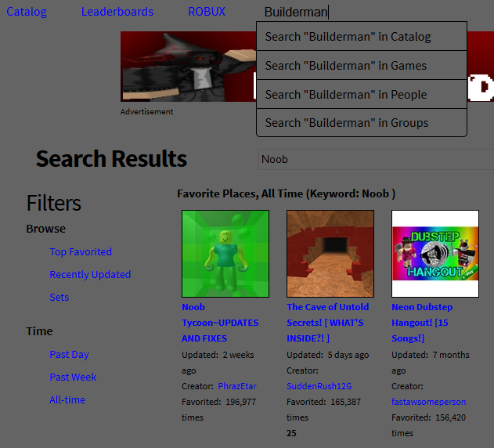The width and height of the screenshot is (494, 448).
Task: Open Neon Dubstep Hangout title link
Action: pyautogui.click(x=422, y=323)
